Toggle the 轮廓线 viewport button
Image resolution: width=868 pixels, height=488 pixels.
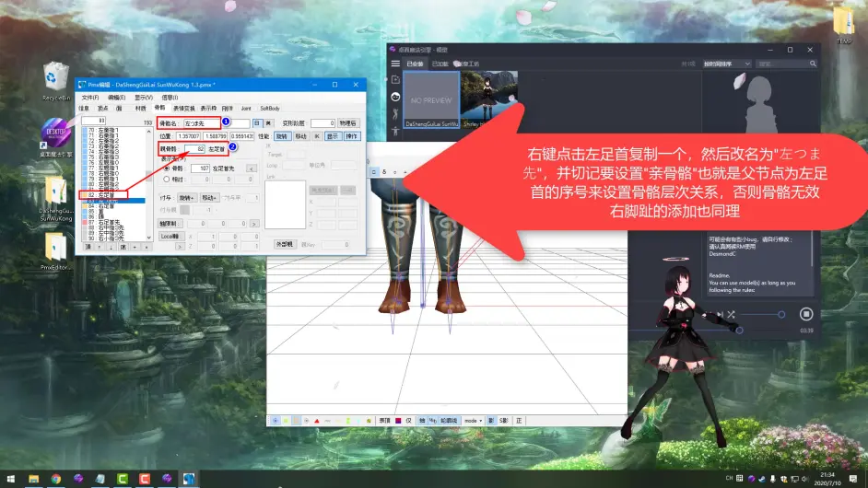[x=449, y=421]
